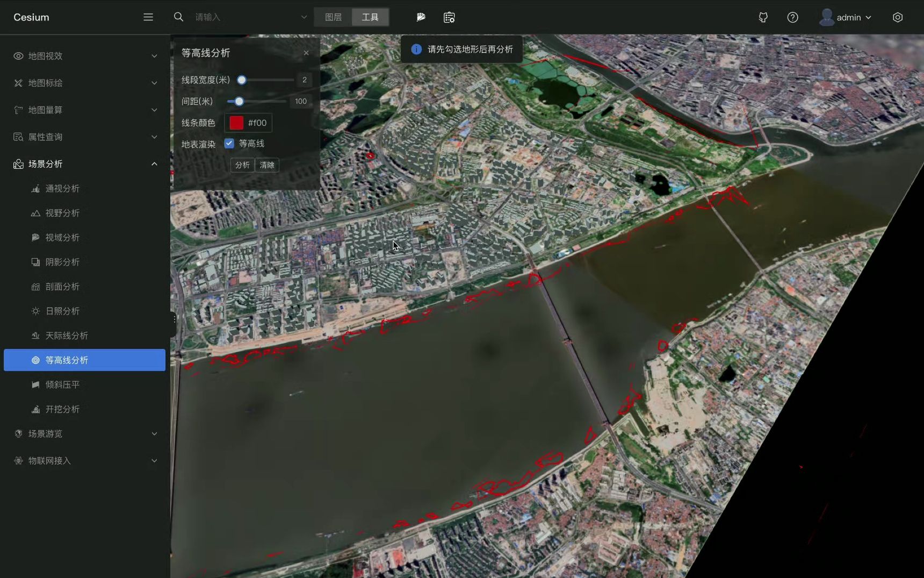Click the 阴影分析 item icon
This screenshot has width=924, height=578.
click(x=35, y=262)
